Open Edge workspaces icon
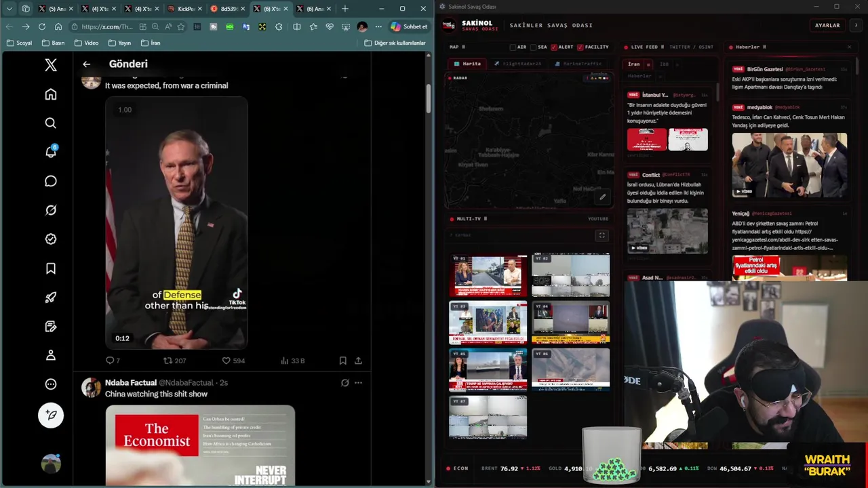 tap(26, 9)
